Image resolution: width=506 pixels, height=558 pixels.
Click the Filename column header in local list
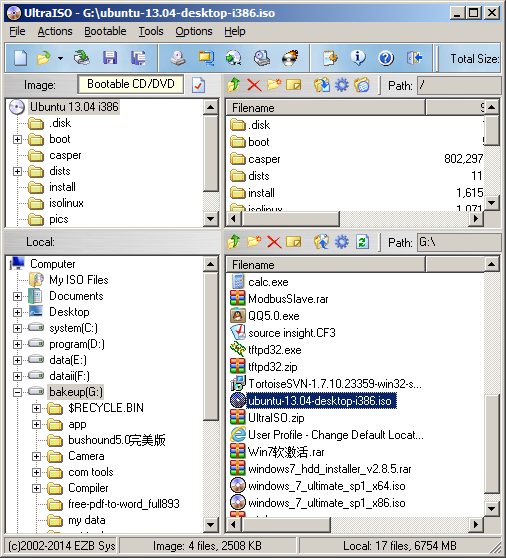(x=326, y=265)
